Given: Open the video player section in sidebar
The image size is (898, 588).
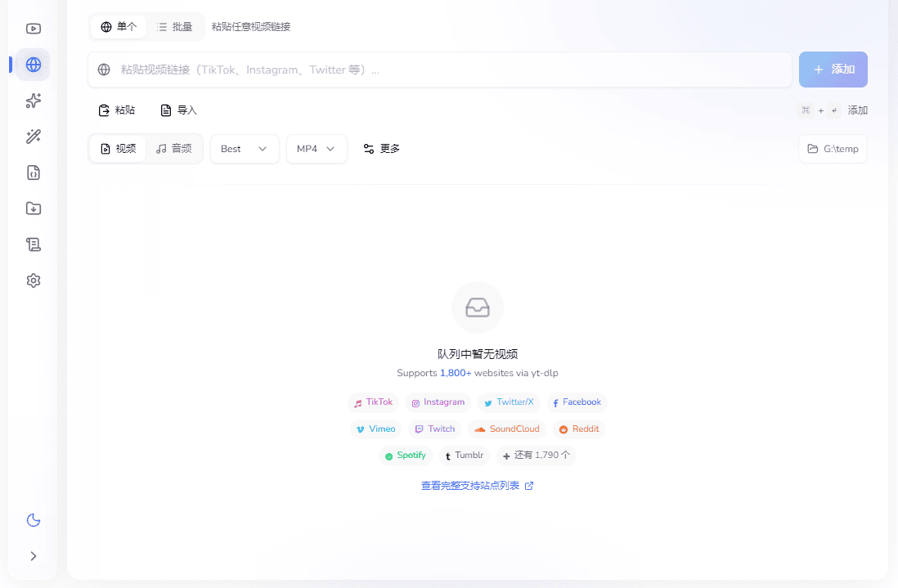Looking at the screenshot, I should point(33,28).
